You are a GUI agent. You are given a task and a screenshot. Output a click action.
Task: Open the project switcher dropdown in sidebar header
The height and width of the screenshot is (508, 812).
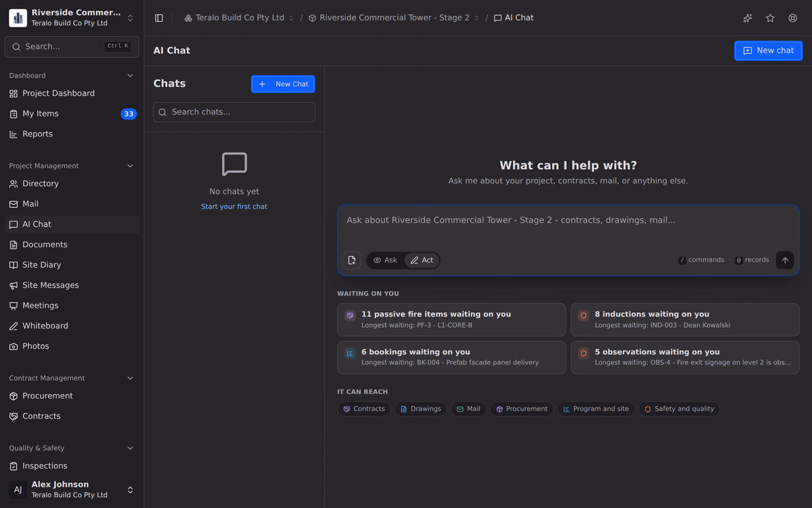(130, 18)
